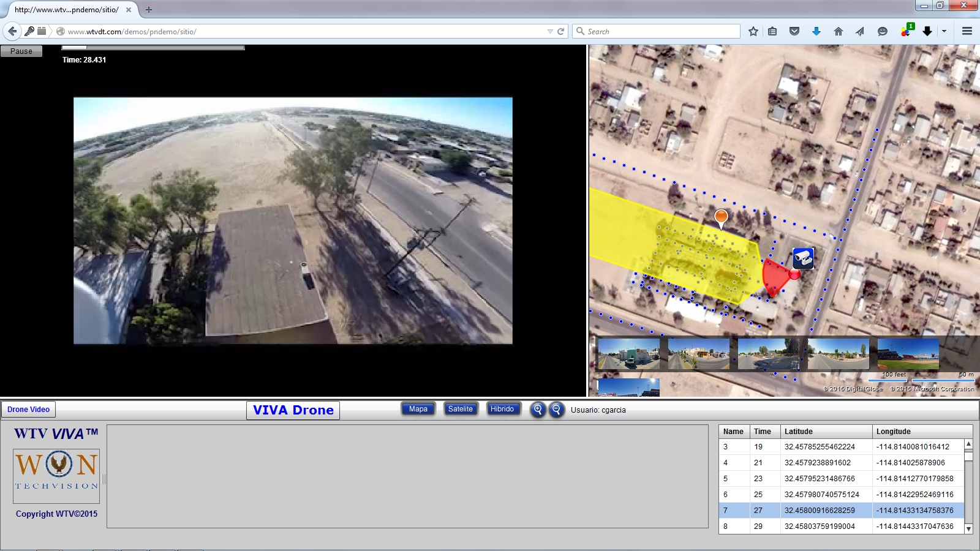Screen dimensions: 980x551
Task: Close the wtvdt pndemo sitio tab
Action: point(129,10)
